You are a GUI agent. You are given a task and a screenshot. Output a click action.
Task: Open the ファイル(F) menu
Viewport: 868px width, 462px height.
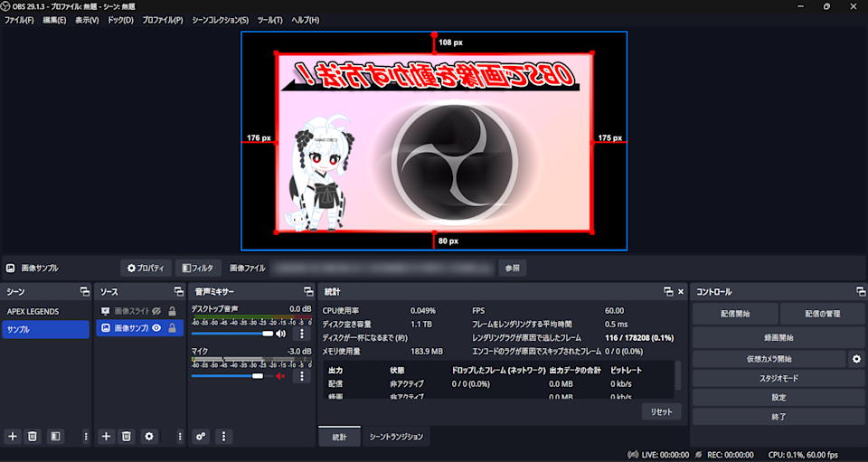click(19, 20)
